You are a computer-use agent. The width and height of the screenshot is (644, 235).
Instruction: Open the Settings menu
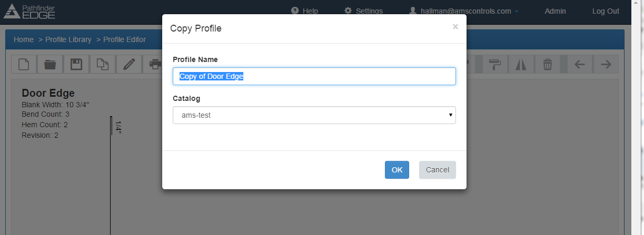coord(363,11)
